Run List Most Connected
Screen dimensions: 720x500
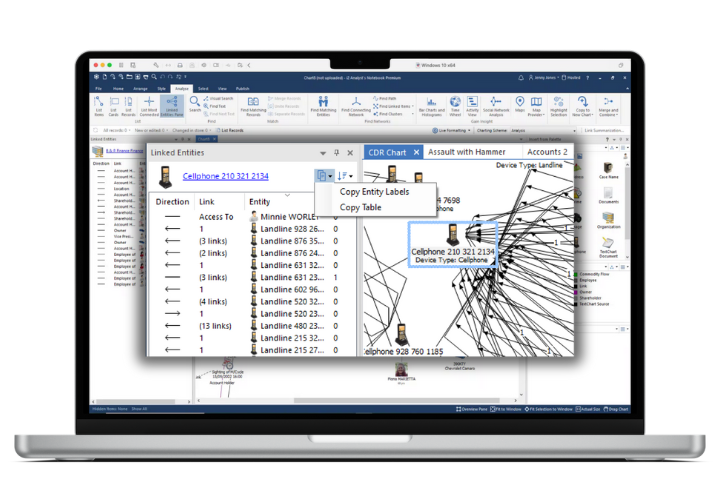pos(149,106)
